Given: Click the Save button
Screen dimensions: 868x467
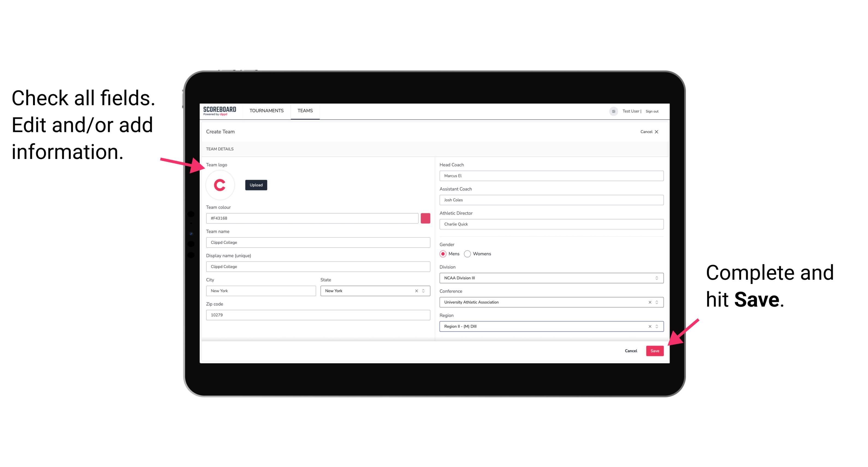Looking at the screenshot, I should [x=655, y=351].
